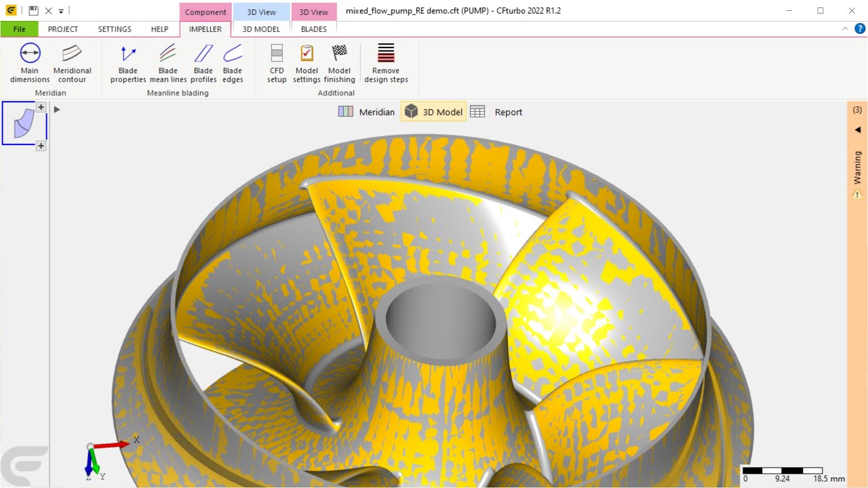Screen dimensions: 868x488
Task: Click the Warning triangle icon
Action: (857, 194)
